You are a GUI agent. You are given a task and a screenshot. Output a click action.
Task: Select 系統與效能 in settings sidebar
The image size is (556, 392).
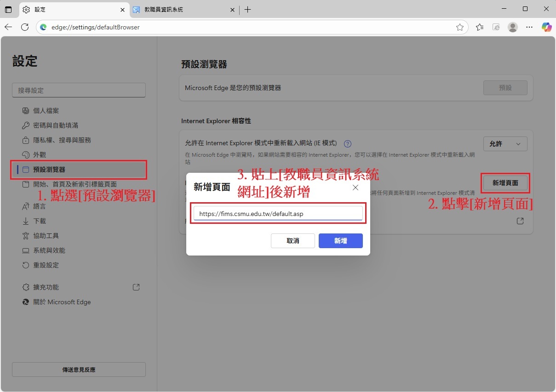tap(49, 250)
